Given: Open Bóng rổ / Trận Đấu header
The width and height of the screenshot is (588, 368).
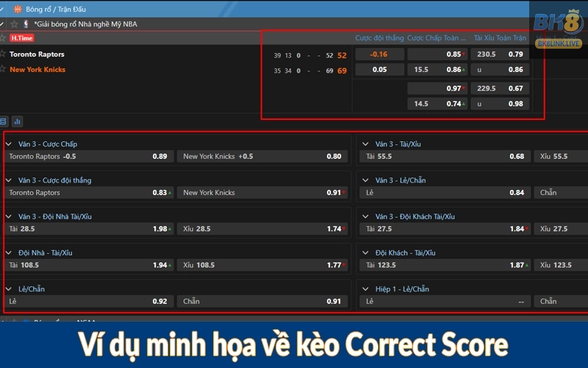Looking at the screenshot, I should coord(56,9).
